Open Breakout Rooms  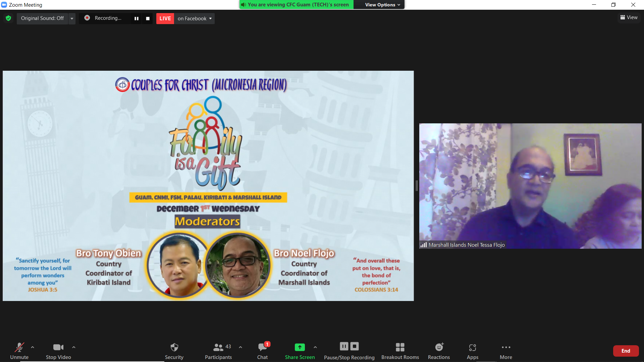pyautogui.click(x=400, y=351)
